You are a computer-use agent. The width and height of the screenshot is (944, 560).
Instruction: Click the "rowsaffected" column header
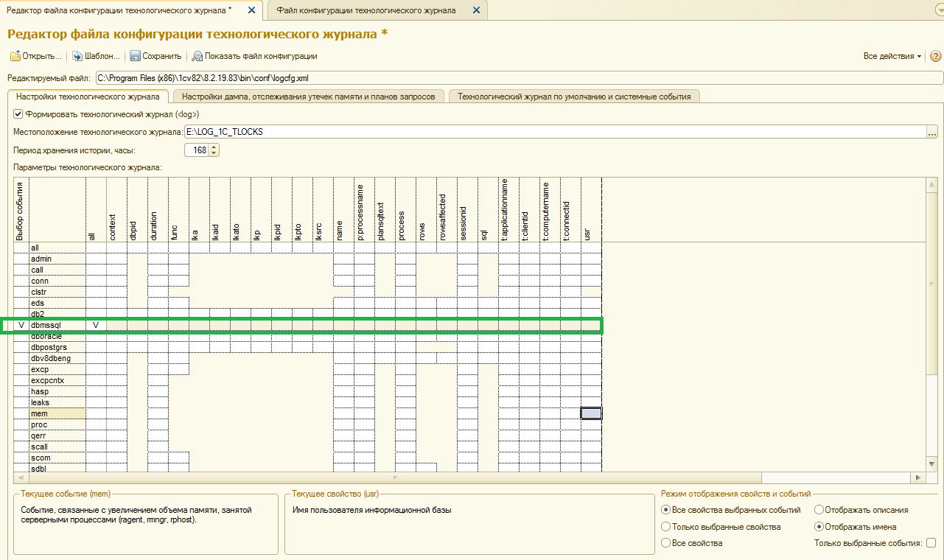click(x=447, y=210)
